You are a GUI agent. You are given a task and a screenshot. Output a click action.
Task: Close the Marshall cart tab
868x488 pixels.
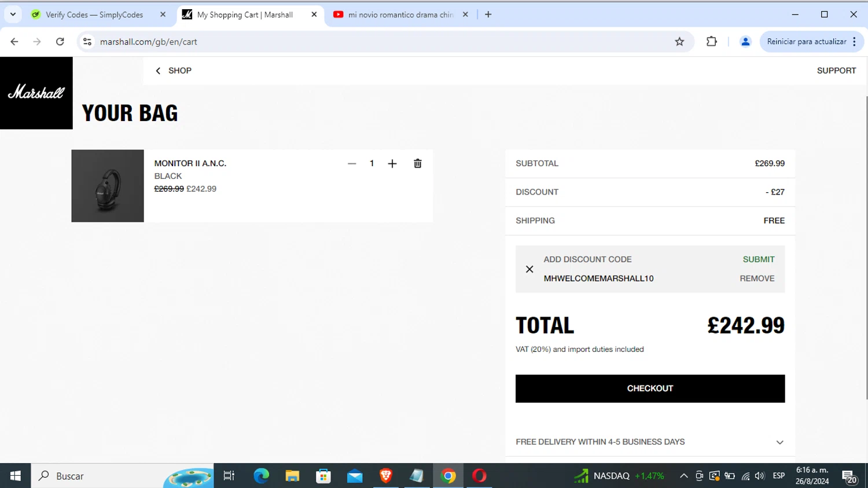(x=314, y=14)
